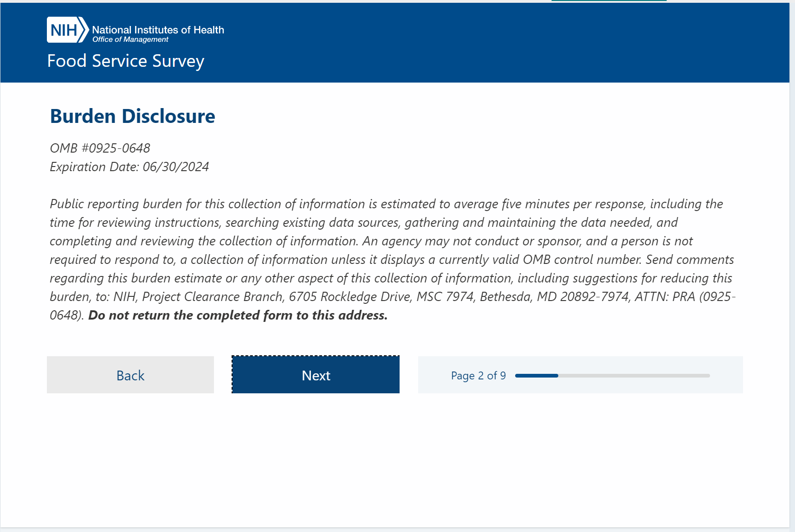Click the Office of Management subtitle

point(130,40)
